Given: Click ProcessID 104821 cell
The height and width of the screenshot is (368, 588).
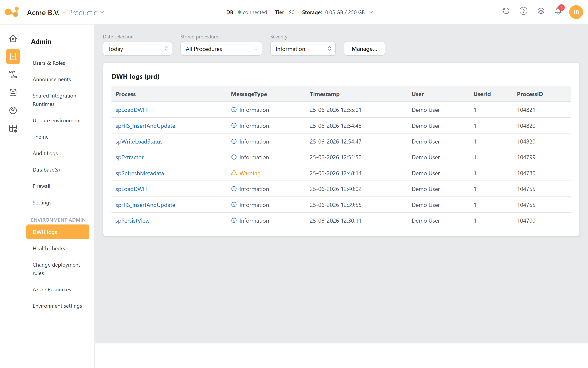Looking at the screenshot, I should coord(526,110).
